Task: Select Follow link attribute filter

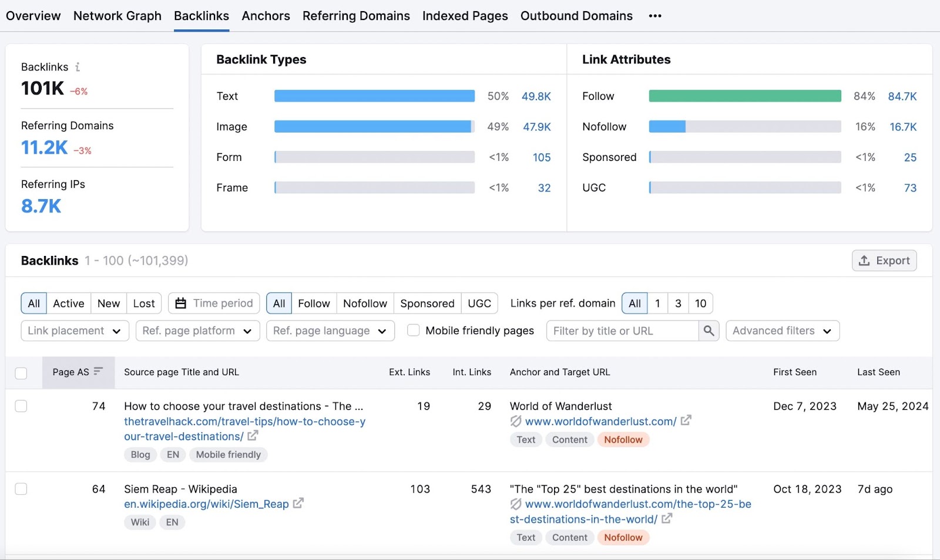Action: tap(314, 303)
